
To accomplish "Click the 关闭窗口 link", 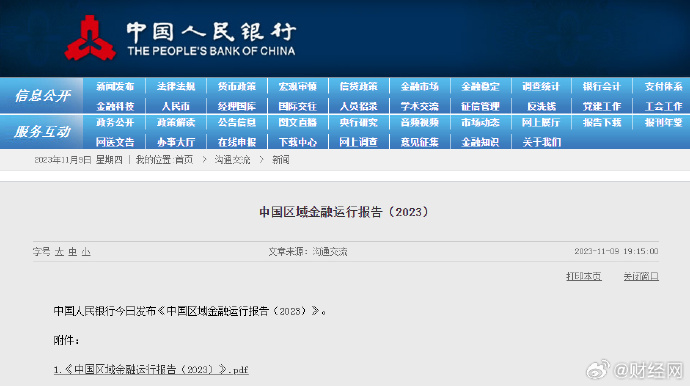I will [641, 276].
